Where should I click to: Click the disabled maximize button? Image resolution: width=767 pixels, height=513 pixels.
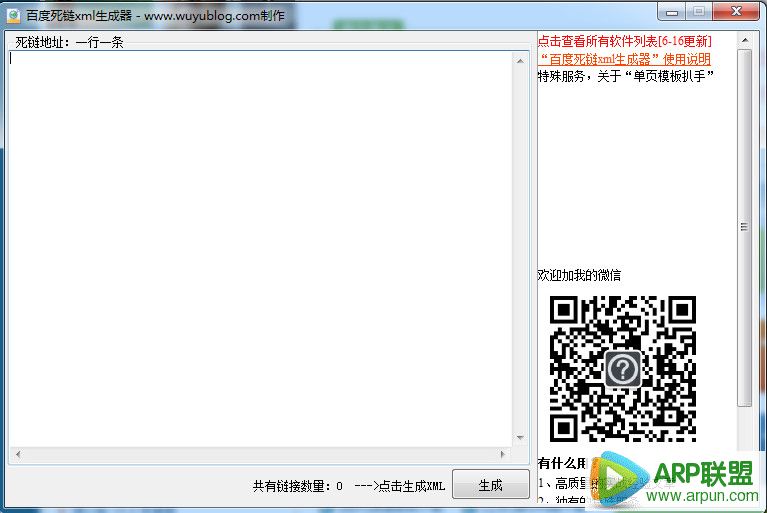point(699,12)
